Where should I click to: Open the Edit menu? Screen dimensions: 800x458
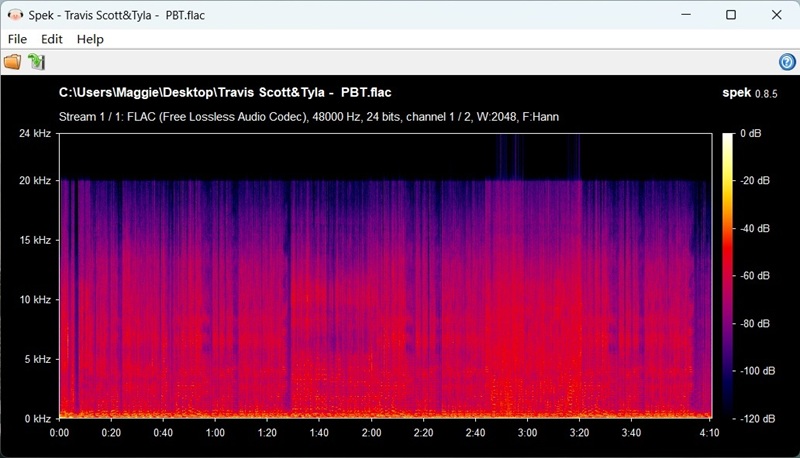point(52,39)
